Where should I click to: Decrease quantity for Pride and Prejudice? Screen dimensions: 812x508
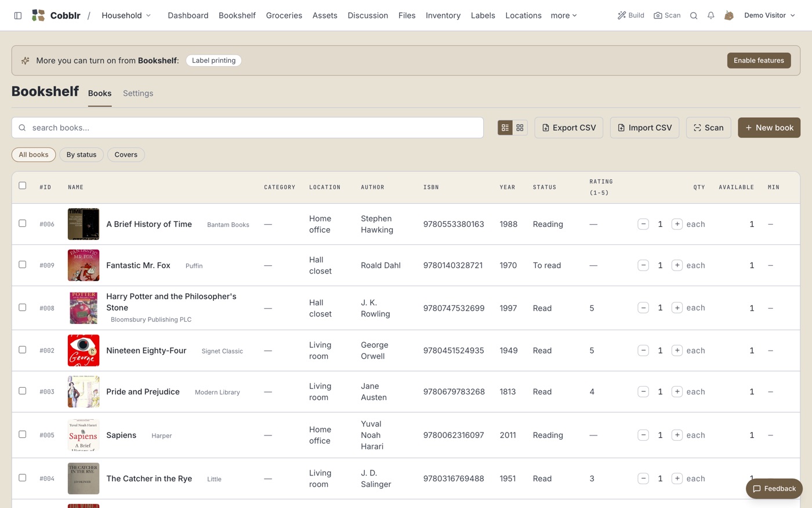point(643,392)
